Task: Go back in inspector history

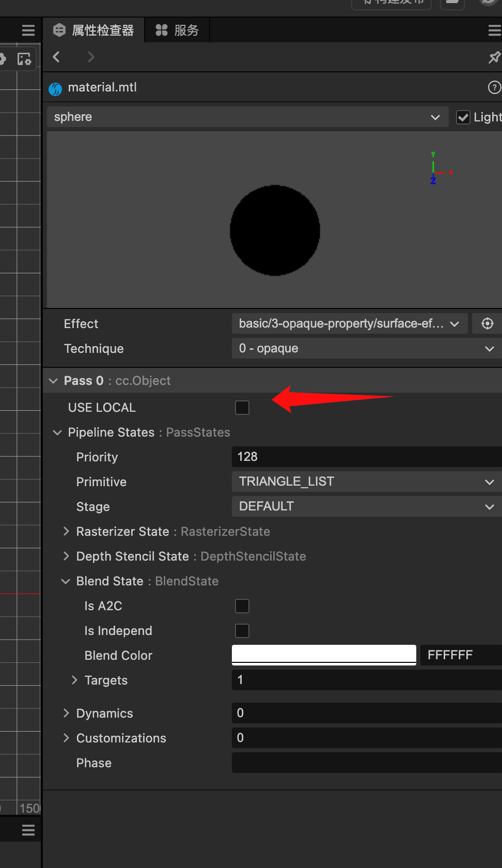Action: (56, 57)
